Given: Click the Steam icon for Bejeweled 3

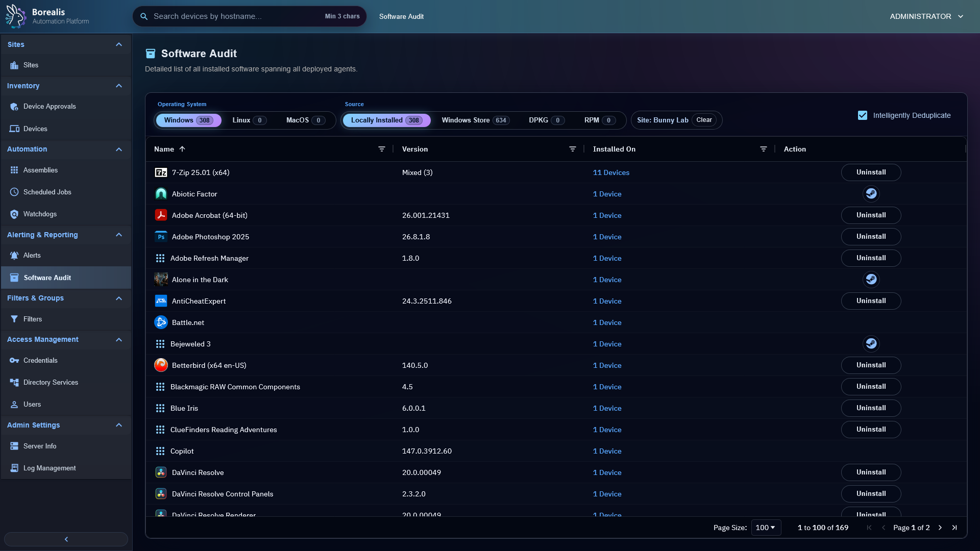Looking at the screenshot, I should coord(871,344).
